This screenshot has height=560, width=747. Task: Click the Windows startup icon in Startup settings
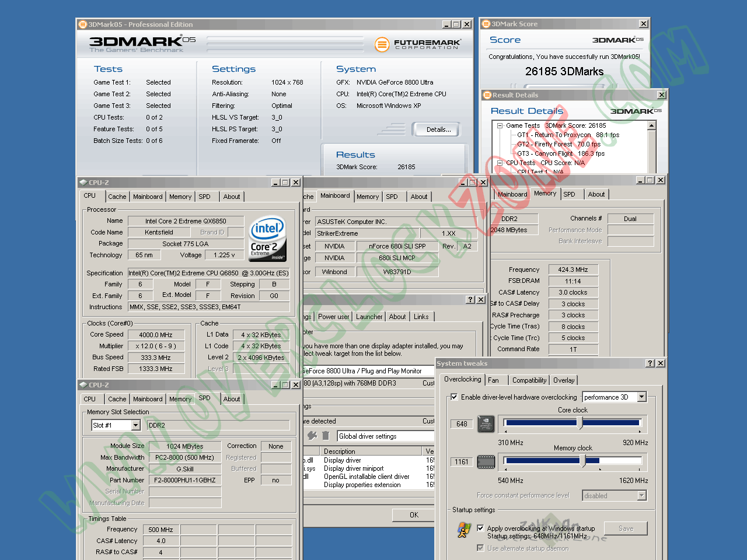pyautogui.click(x=464, y=530)
